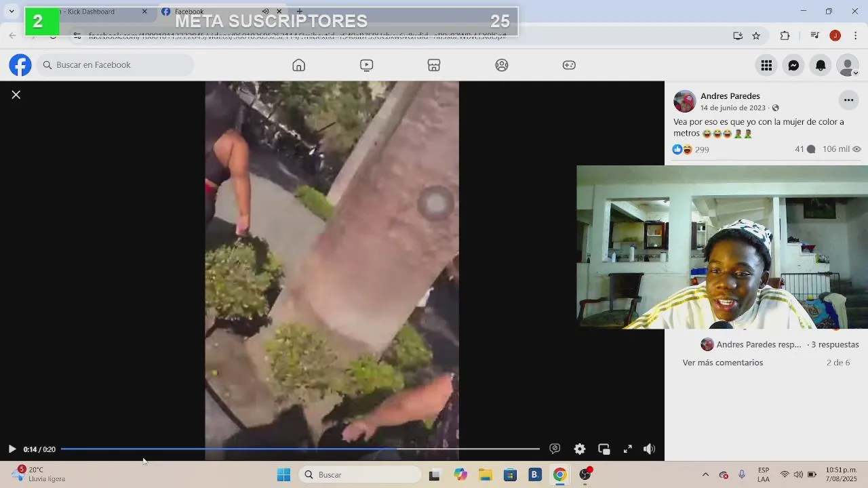The width and height of the screenshot is (868, 488).
Task: Open the Facebook Gaming controller icon
Action: click(x=569, y=65)
